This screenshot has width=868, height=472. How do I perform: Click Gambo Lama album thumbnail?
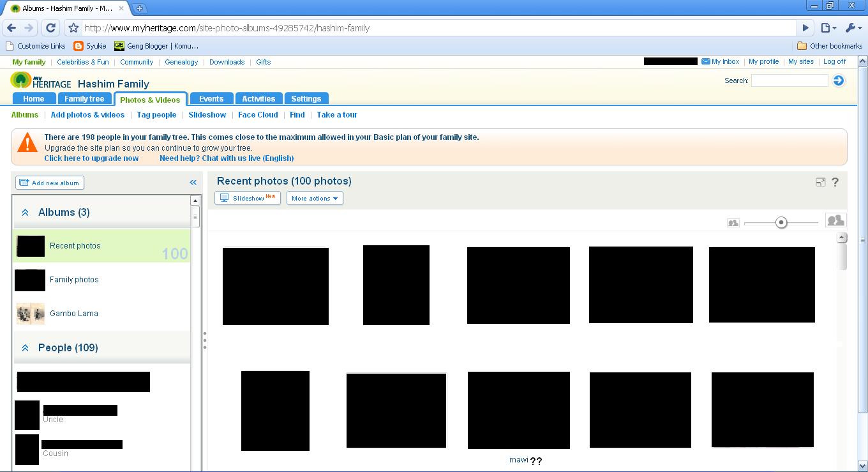pos(31,314)
